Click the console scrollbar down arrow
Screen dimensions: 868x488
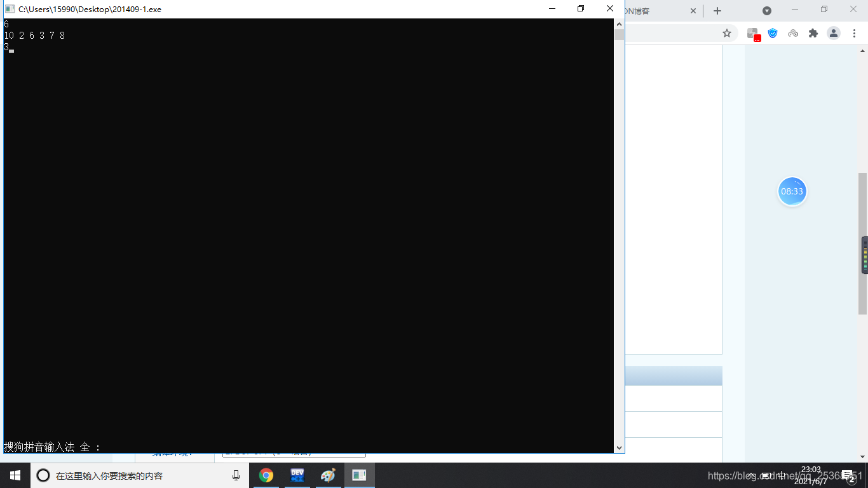tap(619, 447)
